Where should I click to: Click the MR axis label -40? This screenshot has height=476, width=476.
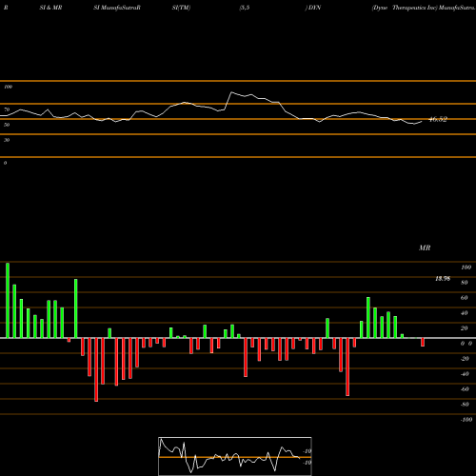[x=465, y=374]
